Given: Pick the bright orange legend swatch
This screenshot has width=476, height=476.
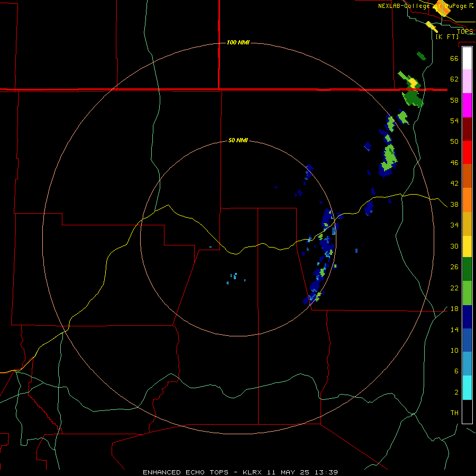Looking at the screenshot, I should 467,200.
